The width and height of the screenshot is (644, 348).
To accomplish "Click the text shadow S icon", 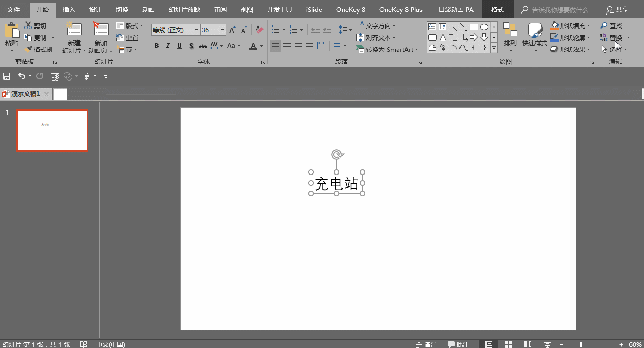I will [x=191, y=46].
